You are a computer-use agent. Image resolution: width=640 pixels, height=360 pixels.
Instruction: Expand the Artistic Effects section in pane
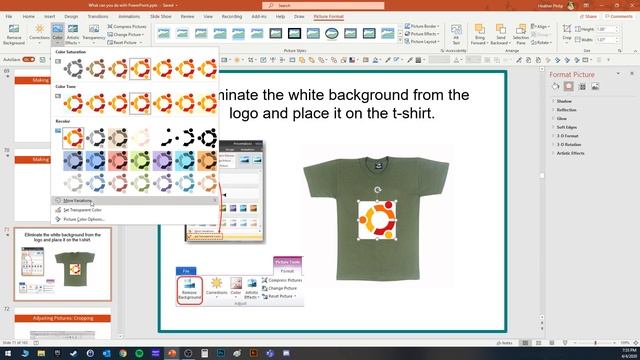click(x=570, y=153)
